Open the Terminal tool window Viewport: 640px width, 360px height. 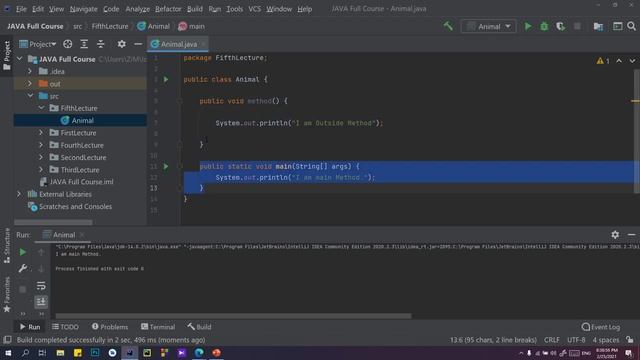point(158,327)
